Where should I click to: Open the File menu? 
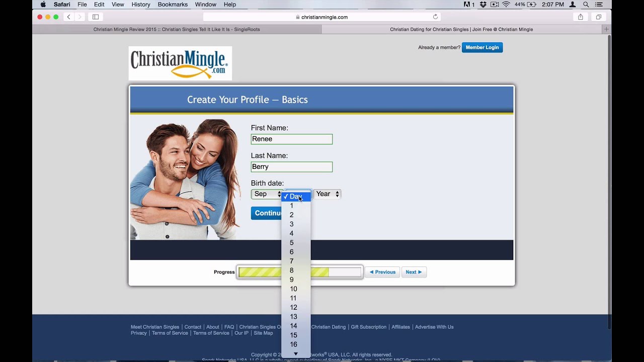pos(82,5)
